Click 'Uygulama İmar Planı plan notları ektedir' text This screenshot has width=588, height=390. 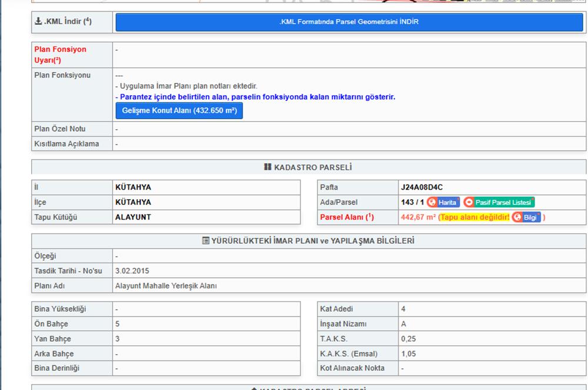(x=186, y=86)
